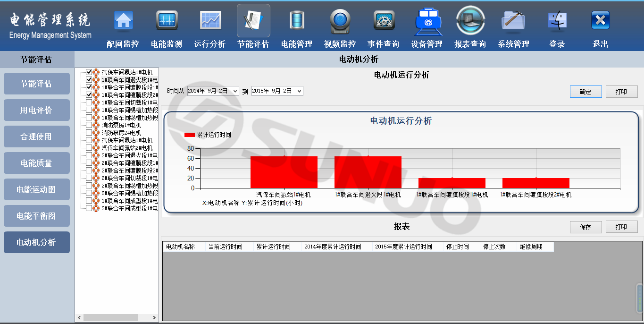Click the 确定 confirm button
Viewport: 644px width, 324px height.
point(585,92)
